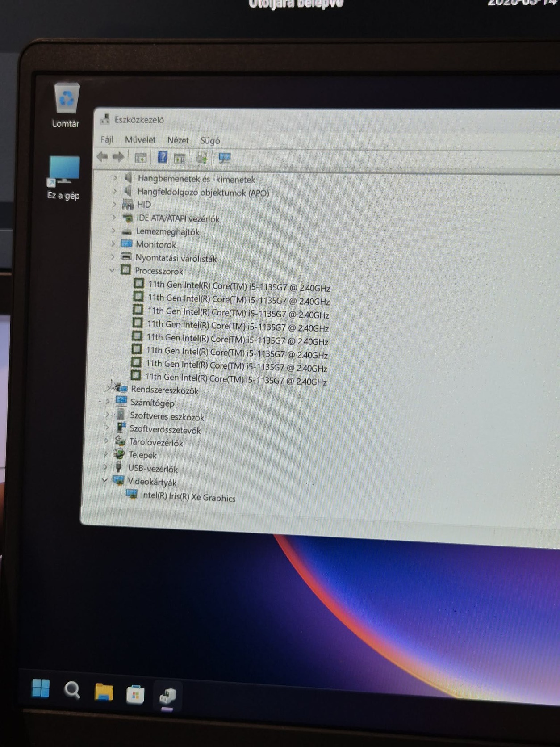Click the Eszközkezelő title bar icon
Viewport: 560px width, 747px height.
105,119
